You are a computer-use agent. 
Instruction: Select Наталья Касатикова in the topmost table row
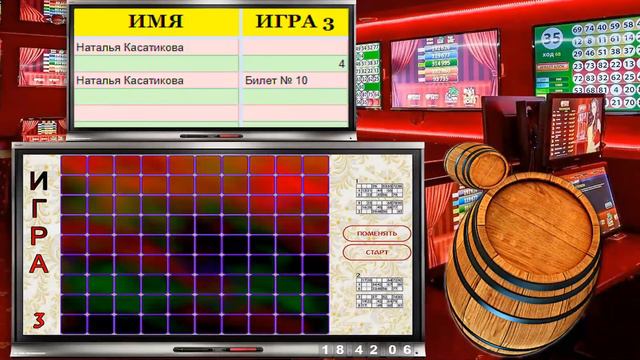[156, 47]
